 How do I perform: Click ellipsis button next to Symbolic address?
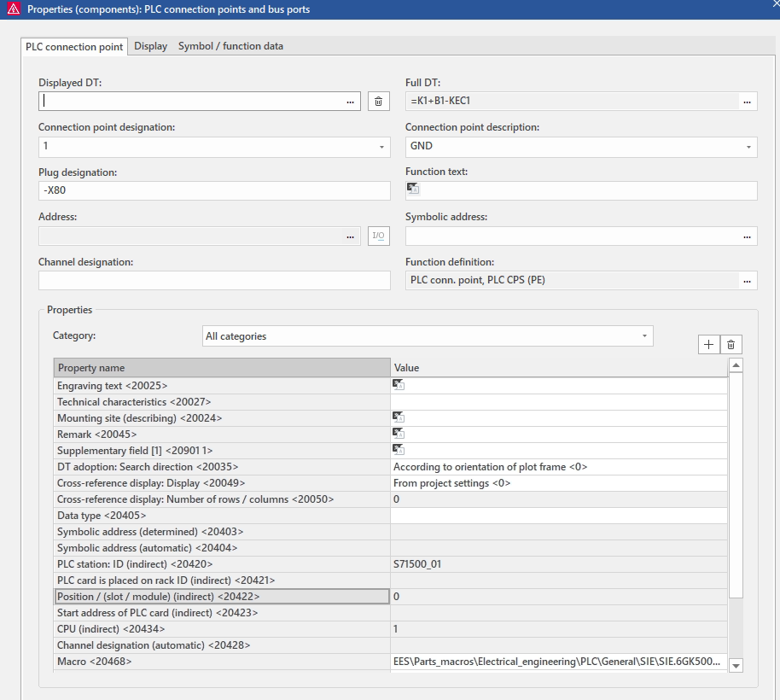(x=747, y=236)
